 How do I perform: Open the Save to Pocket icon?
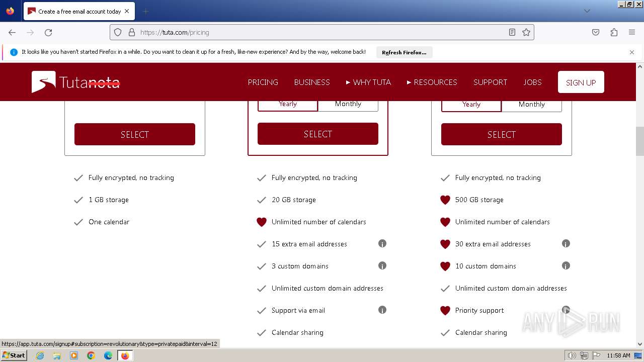pyautogui.click(x=596, y=32)
